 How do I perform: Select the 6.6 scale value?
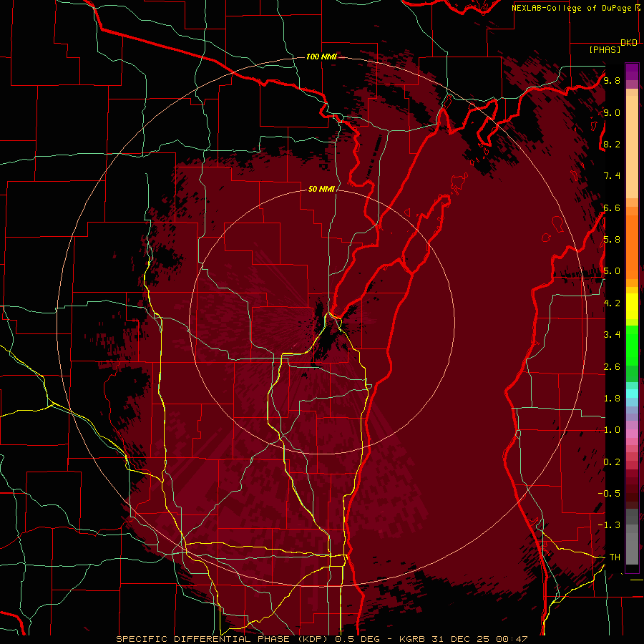pyautogui.click(x=612, y=208)
